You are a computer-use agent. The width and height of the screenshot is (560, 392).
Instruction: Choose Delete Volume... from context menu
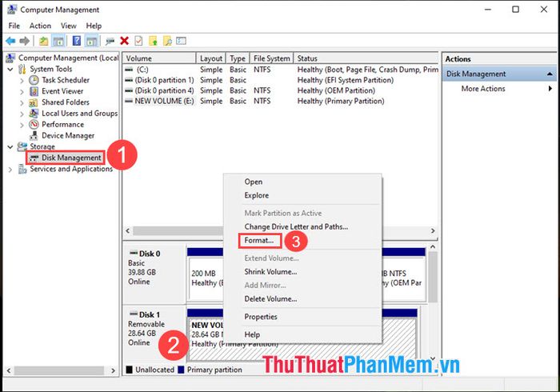pos(270,299)
